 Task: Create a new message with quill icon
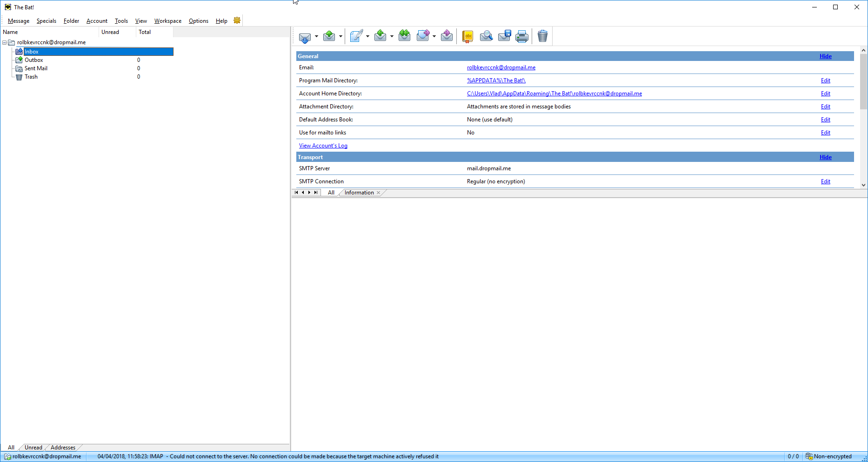point(356,36)
